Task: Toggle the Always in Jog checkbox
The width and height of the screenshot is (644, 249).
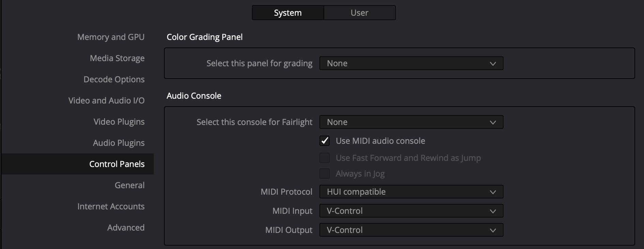Action: 324,174
